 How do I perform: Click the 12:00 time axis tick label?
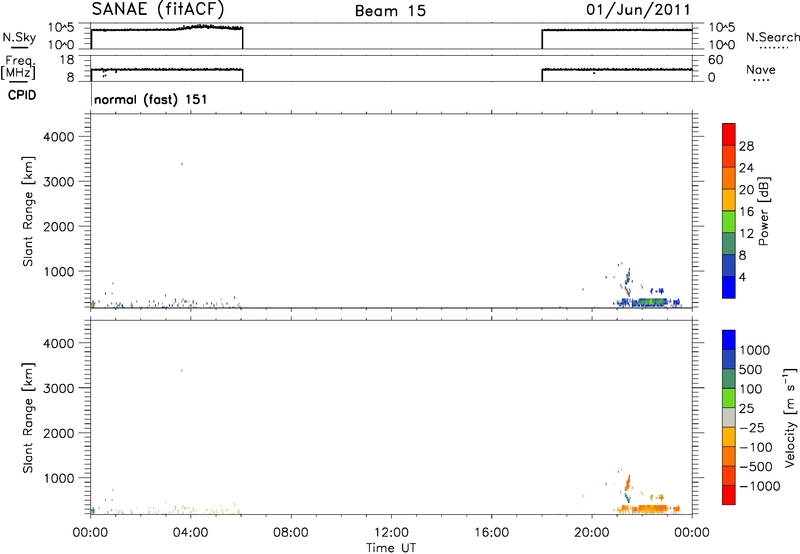pos(391,533)
